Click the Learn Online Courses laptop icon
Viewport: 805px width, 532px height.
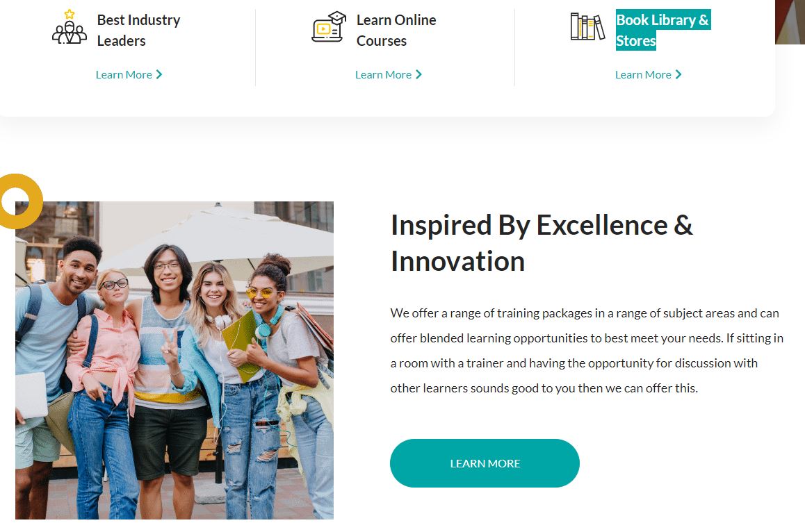tap(329, 28)
